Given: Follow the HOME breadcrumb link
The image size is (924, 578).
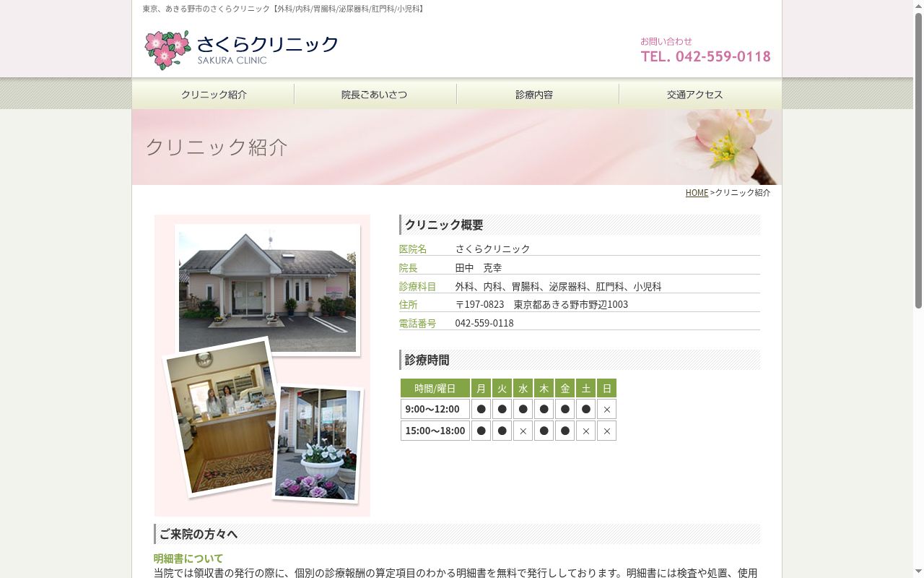Looking at the screenshot, I should click(x=697, y=193).
